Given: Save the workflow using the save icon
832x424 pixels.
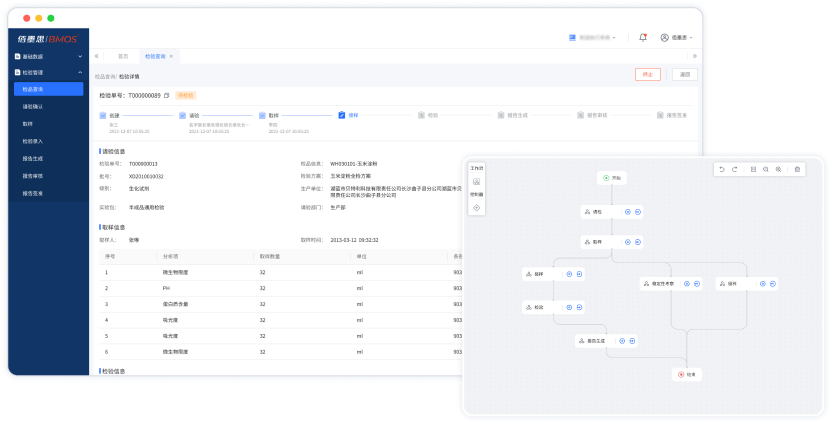Looking at the screenshot, I should [753, 169].
